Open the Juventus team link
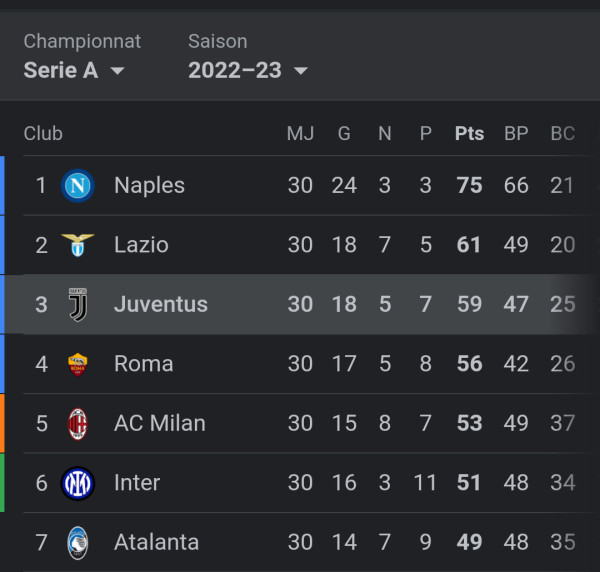Viewport: 600px width, 572px height. (x=160, y=304)
